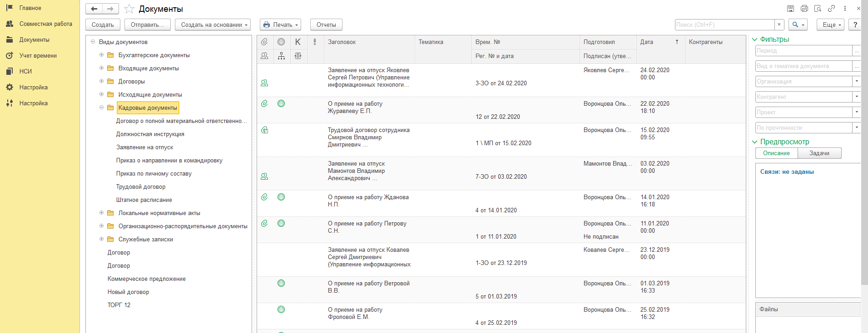Select ТОРГ 12 in the tree

119,305
